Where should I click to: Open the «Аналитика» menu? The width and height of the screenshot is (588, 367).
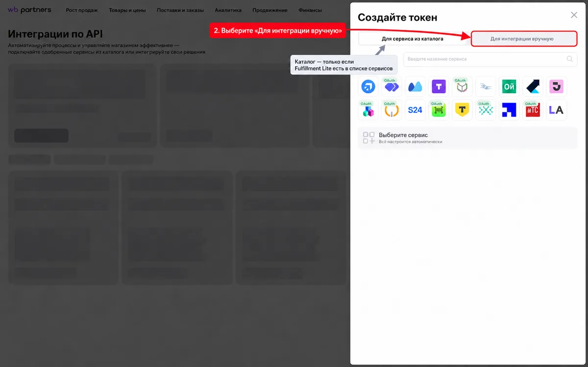pos(228,10)
